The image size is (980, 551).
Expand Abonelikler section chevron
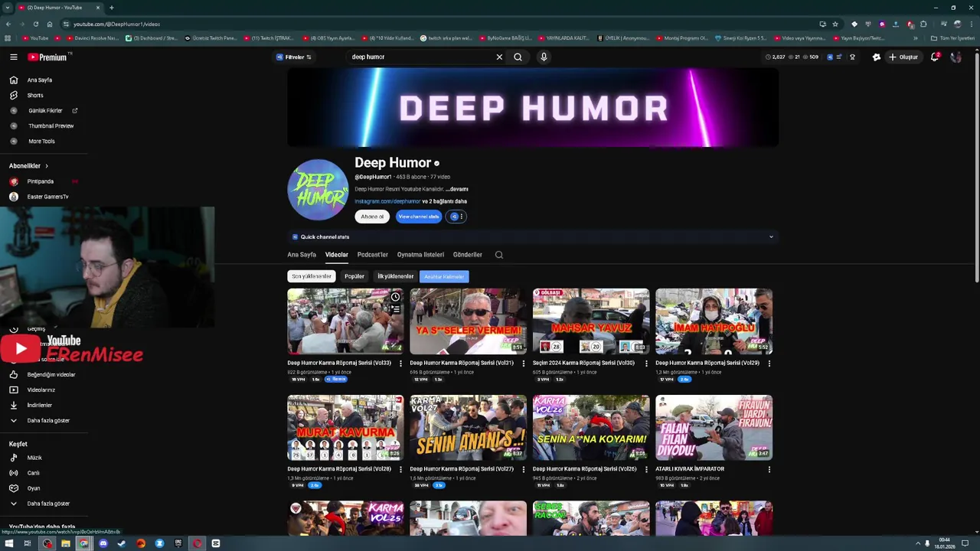[46, 166]
